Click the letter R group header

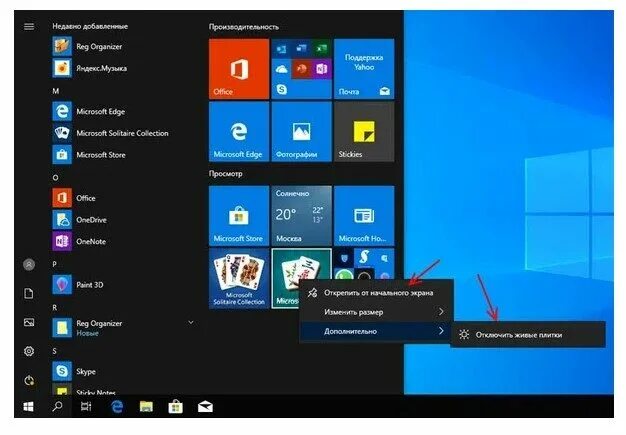coord(55,307)
